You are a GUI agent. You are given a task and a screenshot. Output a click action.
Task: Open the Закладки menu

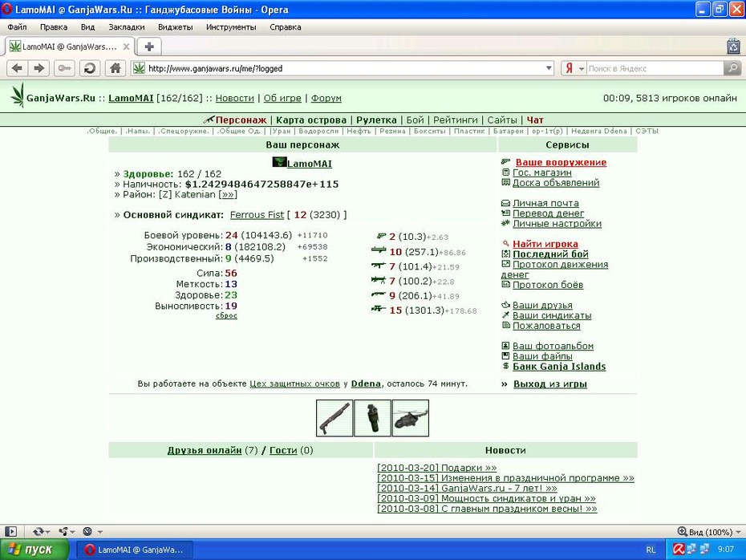pyautogui.click(x=127, y=27)
